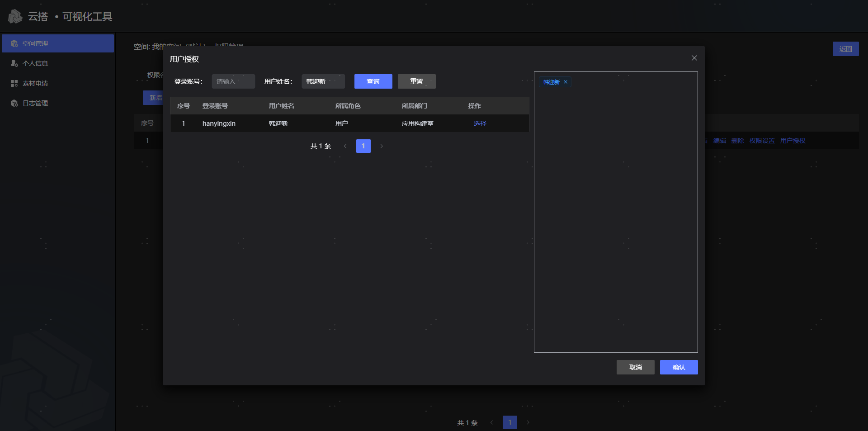Viewport: 868px width, 431px height.
Task: Click the 查询 search button
Action: pos(373,81)
